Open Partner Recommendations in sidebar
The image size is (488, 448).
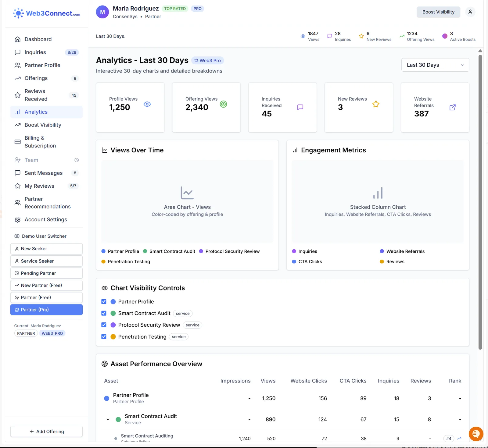tap(46, 203)
